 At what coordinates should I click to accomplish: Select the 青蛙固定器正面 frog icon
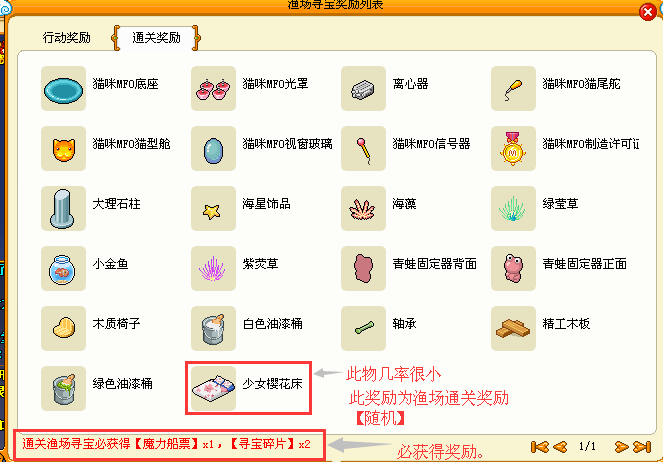513,269
